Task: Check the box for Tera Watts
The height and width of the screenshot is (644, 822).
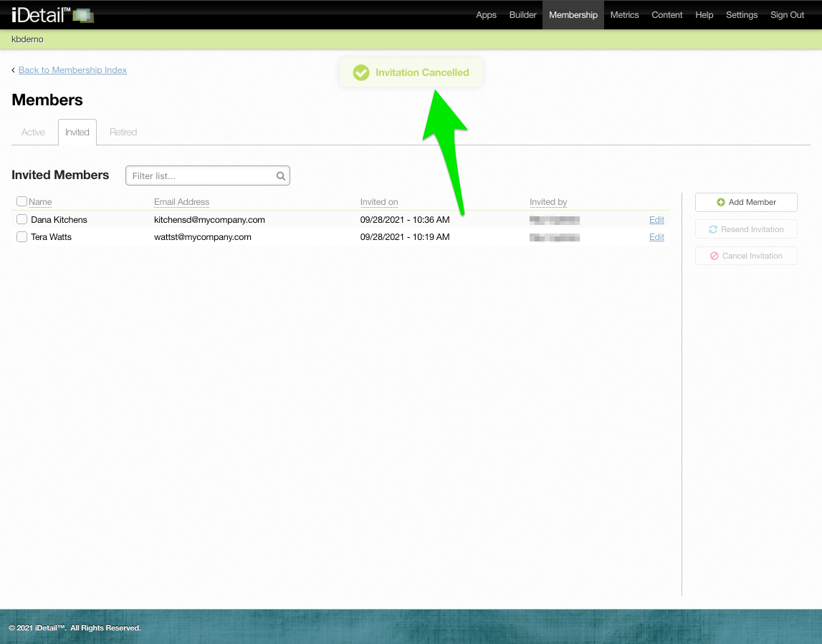Action: tap(21, 236)
